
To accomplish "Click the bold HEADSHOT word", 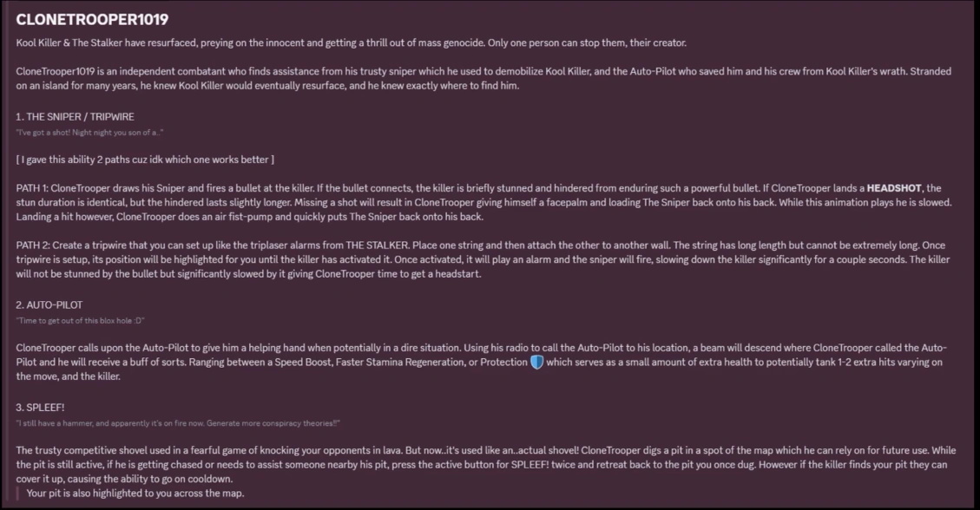I will (x=894, y=188).
